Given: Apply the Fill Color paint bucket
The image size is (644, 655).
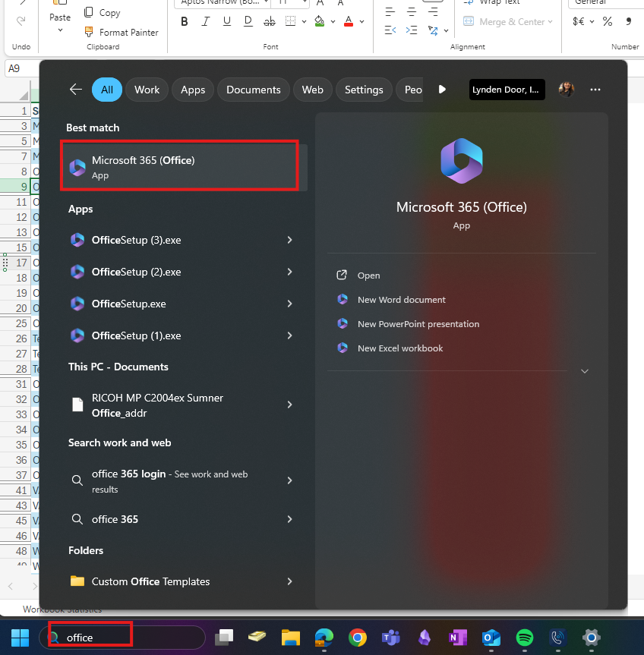Looking at the screenshot, I should [320, 21].
